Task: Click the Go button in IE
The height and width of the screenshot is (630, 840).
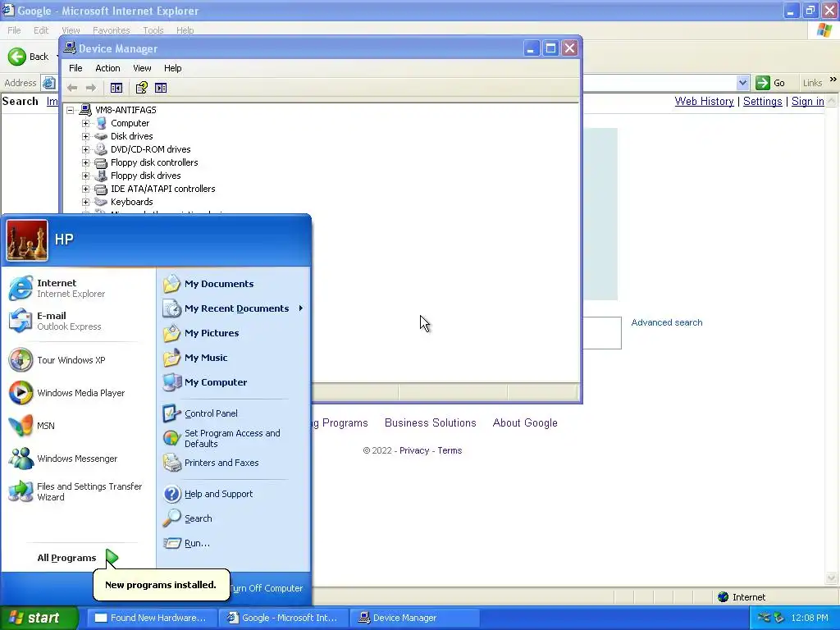Action: coord(770,83)
